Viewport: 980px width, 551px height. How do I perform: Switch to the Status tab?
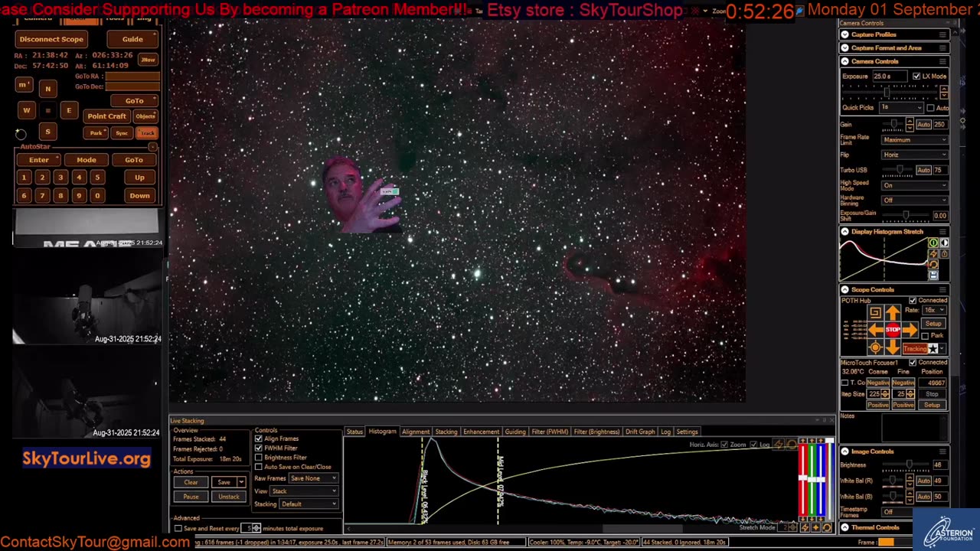click(x=354, y=432)
